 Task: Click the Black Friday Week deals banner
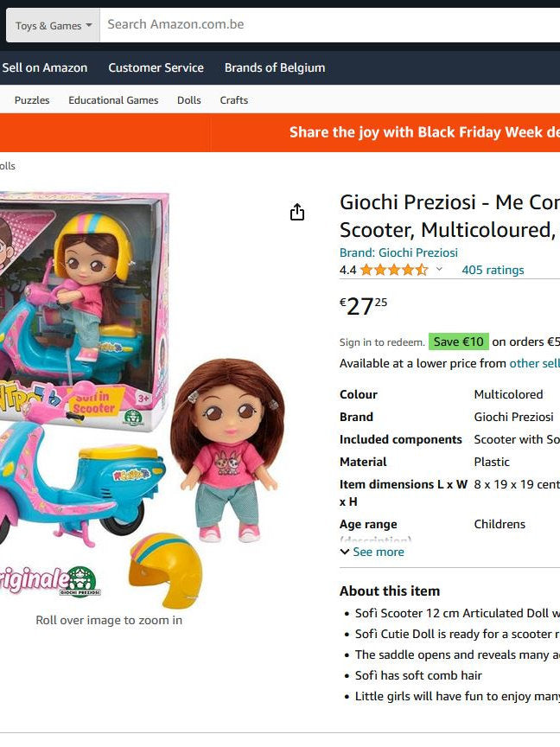[x=422, y=132]
